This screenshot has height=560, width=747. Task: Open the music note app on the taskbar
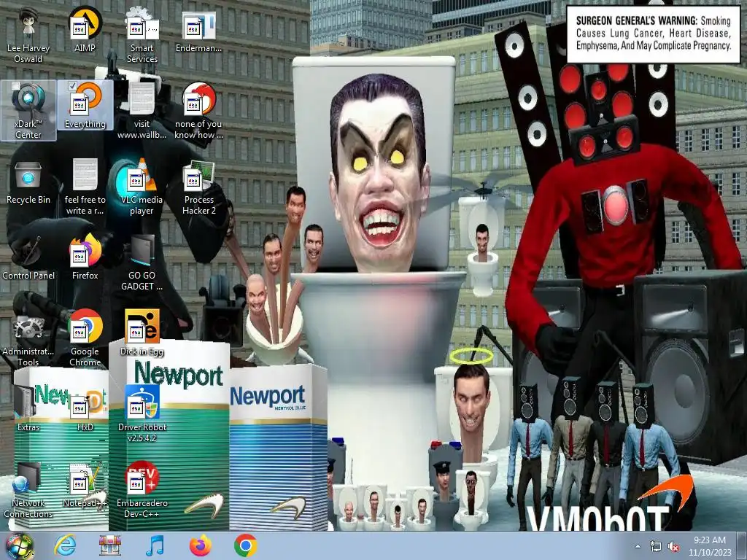coord(155,545)
